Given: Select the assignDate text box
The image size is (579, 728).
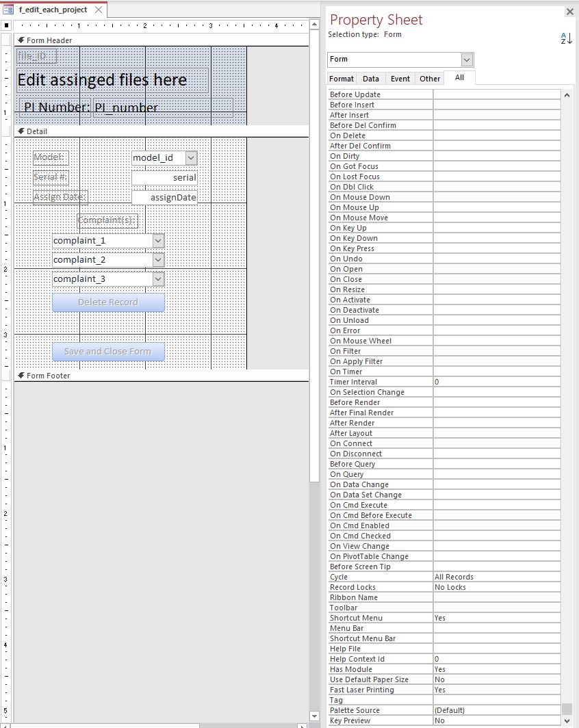Looking at the screenshot, I should [x=164, y=197].
